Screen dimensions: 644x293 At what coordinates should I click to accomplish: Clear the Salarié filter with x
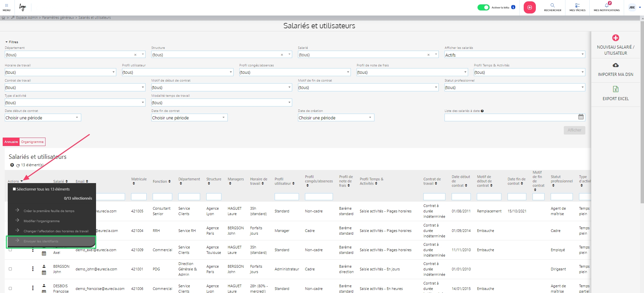click(428, 55)
